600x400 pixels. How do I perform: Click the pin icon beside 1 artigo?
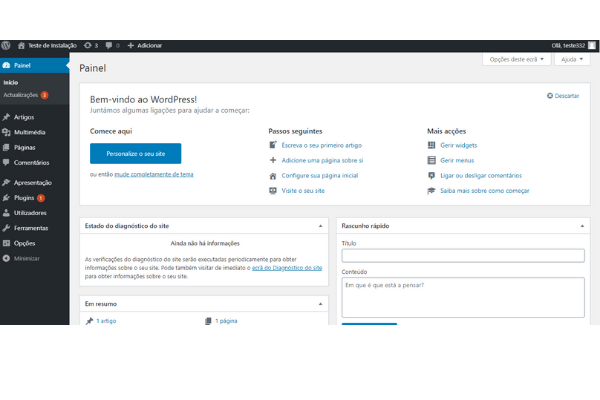pos(90,321)
